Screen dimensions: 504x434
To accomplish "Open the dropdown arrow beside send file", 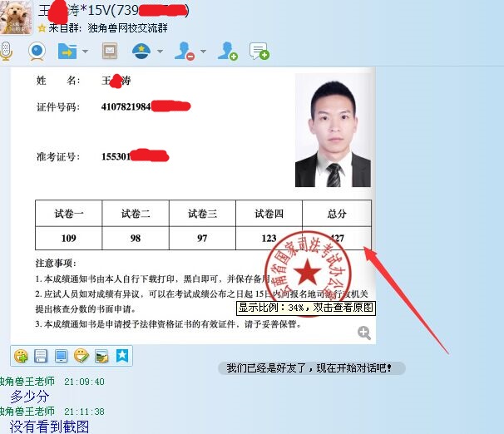I will pos(85,52).
